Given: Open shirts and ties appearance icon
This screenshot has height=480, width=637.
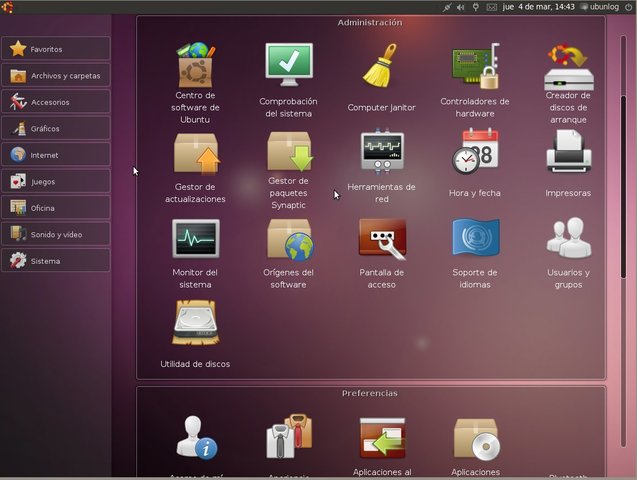Looking at the screenshot, I should (x=289, y=437).
